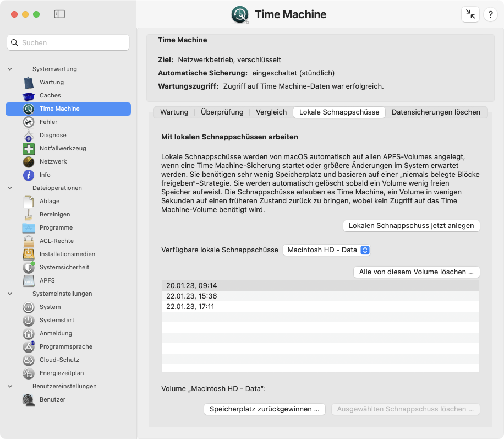
Task: Select Fehler label in the sidebar
Action: pos(48,122)
